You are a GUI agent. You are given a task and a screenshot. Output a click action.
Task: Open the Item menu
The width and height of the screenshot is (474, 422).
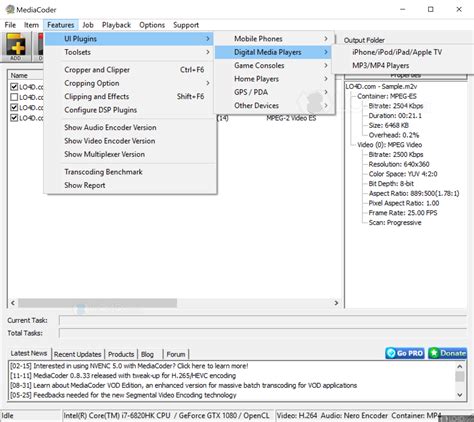coord(31,25)
